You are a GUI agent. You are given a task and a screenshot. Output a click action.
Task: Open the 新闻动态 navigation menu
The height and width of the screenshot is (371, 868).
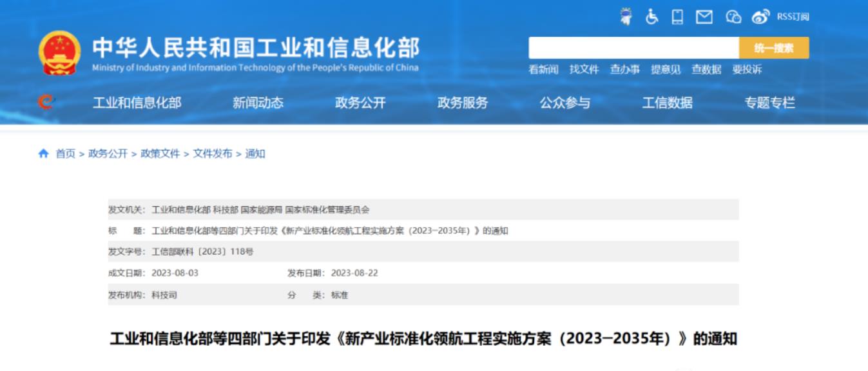(258, 103)
